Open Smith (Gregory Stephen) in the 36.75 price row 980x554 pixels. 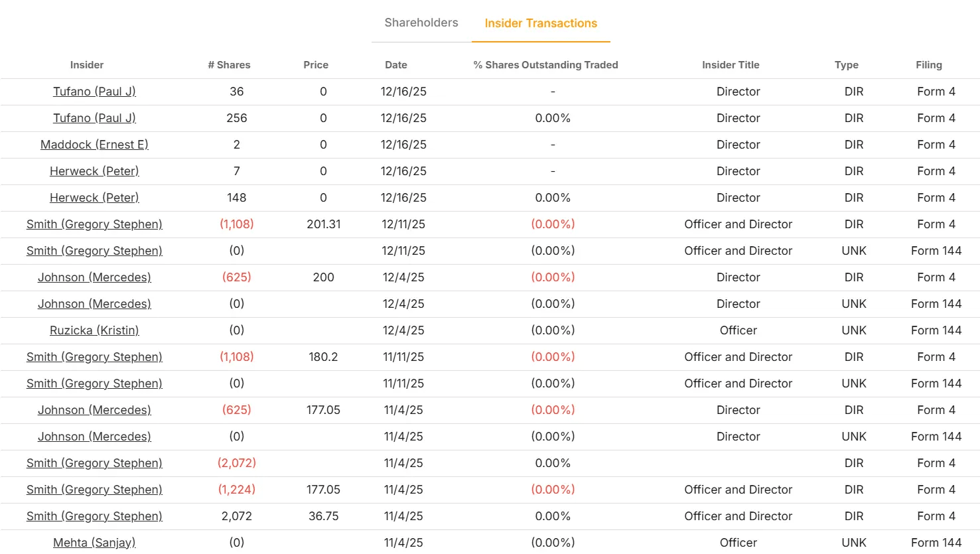point(94,516)
